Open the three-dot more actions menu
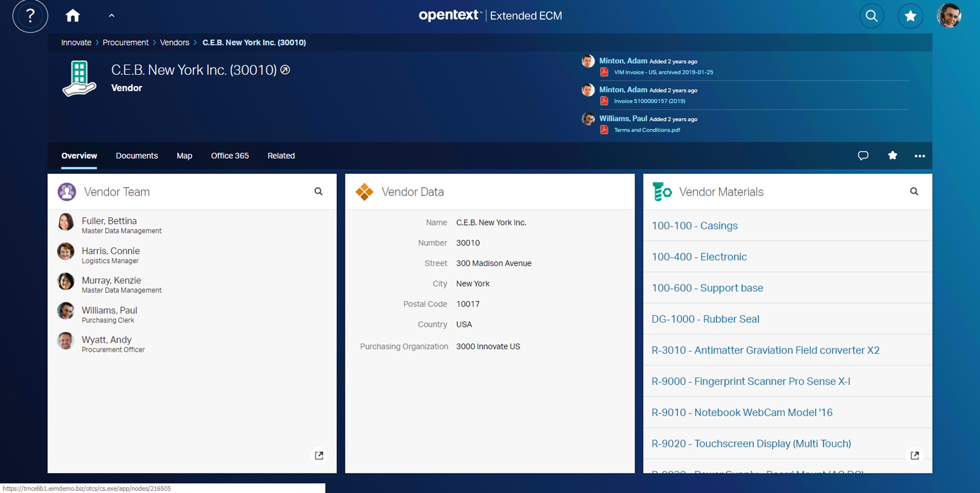980x493 pixels. click(x=920, y=156)
